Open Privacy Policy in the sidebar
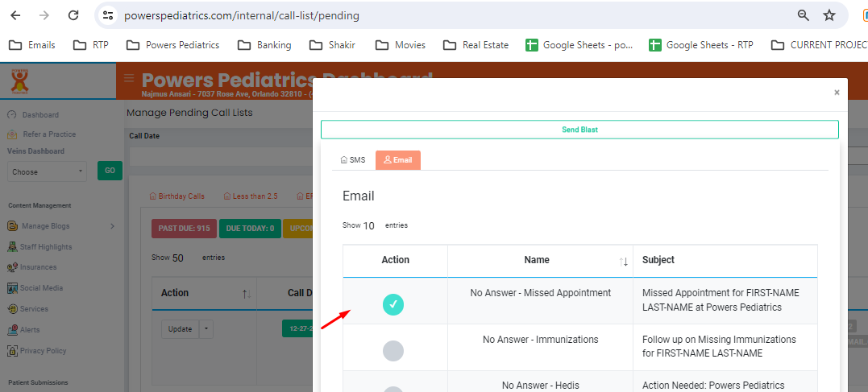868x392 pixels. pyautogui.click(x=43, y=351)
